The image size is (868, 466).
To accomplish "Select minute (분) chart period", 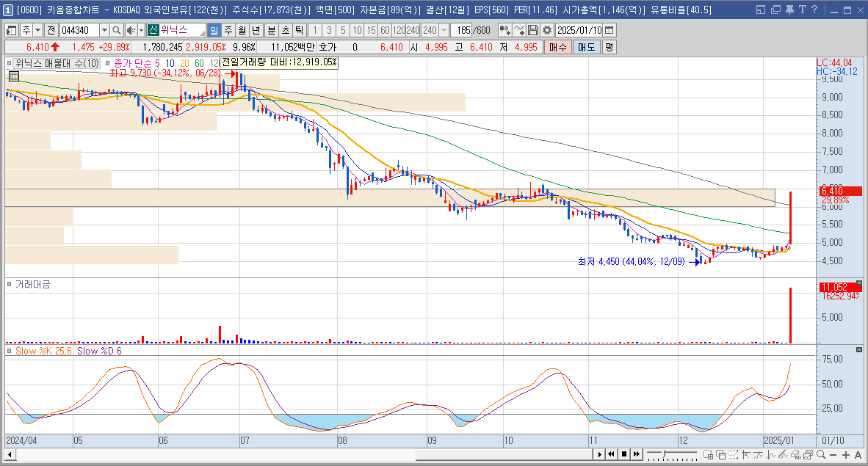I will (271, 30).
